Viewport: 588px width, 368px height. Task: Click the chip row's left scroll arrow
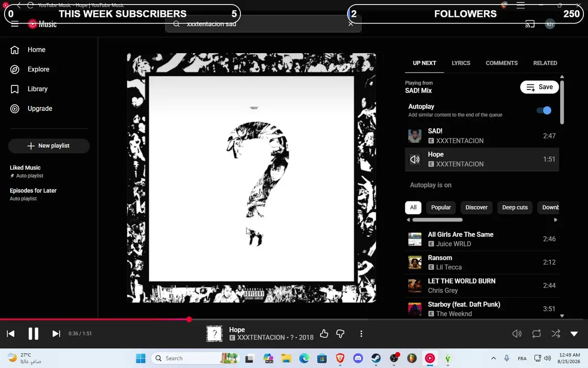(x=408, y=220)
